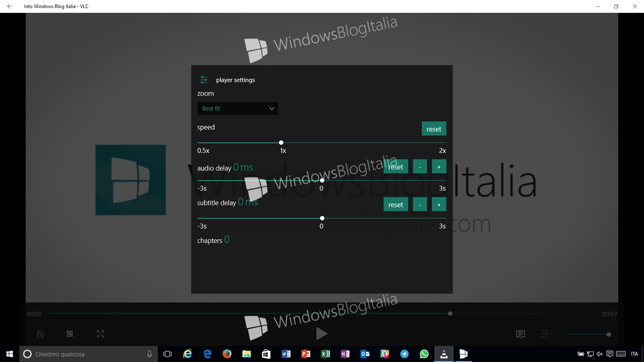The image size is (644, 362).
Task: Open the touch keyboard from system tray
Action: [621, 354]
